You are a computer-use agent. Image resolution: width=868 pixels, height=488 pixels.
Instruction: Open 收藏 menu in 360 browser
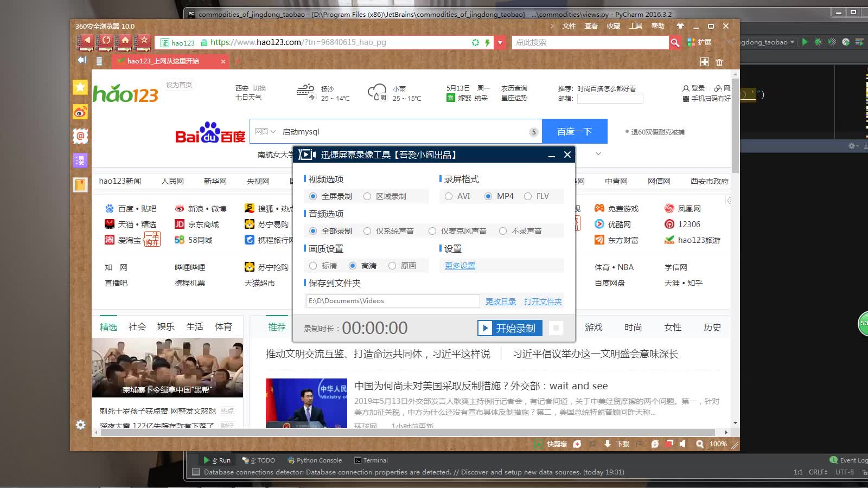[614, 26]
